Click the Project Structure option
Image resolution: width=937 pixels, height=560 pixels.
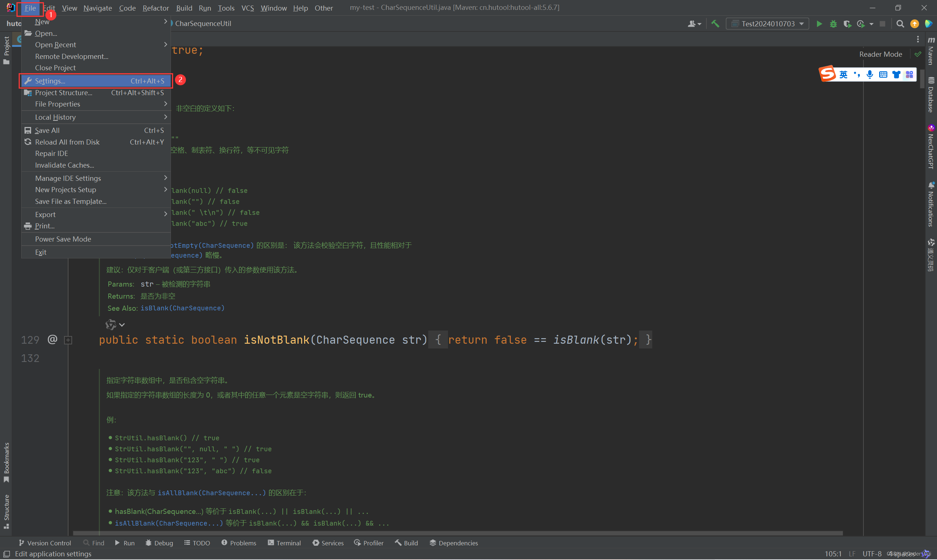click(63, 92)
